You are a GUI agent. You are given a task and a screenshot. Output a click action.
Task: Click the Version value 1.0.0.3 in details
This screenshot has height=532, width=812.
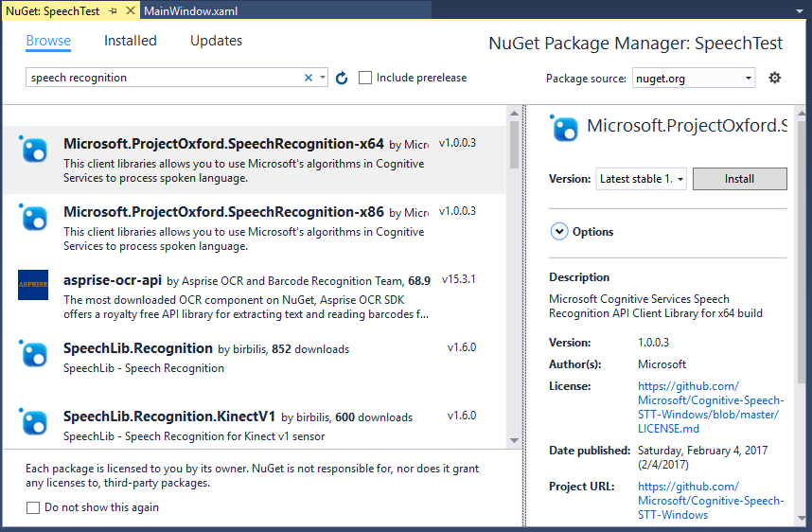point(654,343)
